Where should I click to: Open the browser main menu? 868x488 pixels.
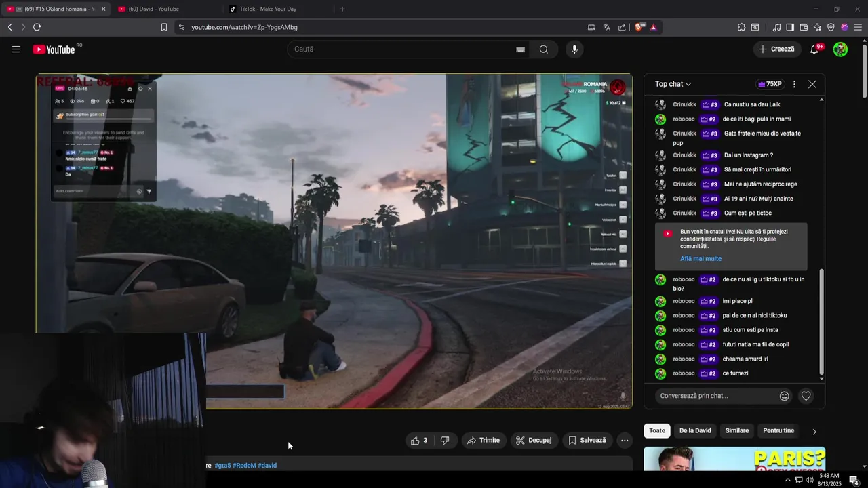click(858, 27)
